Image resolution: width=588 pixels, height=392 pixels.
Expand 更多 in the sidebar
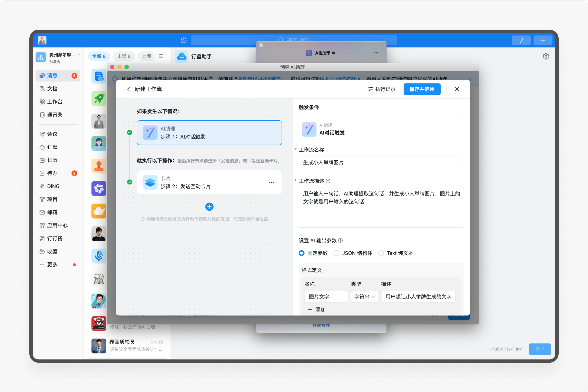tap(58, 264)
